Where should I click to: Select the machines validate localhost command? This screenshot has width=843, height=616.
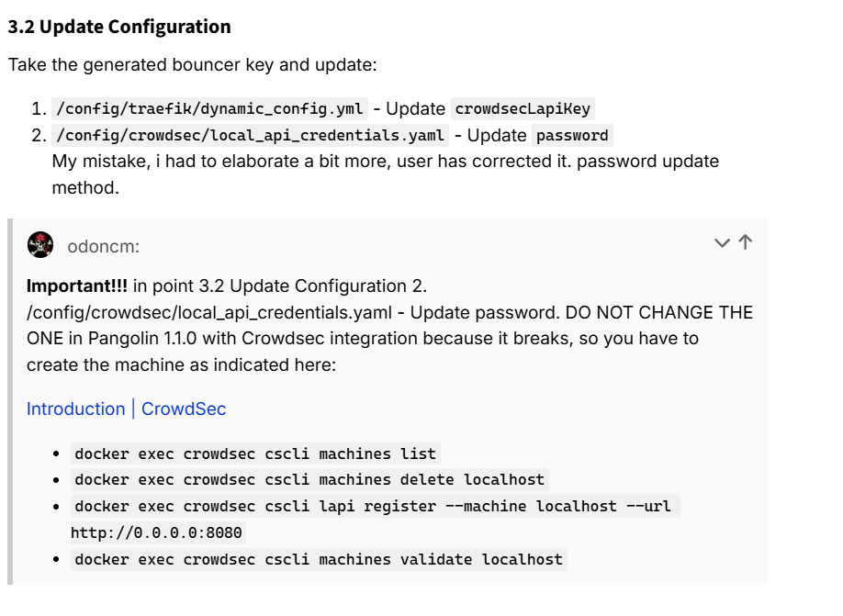(319, 560)
